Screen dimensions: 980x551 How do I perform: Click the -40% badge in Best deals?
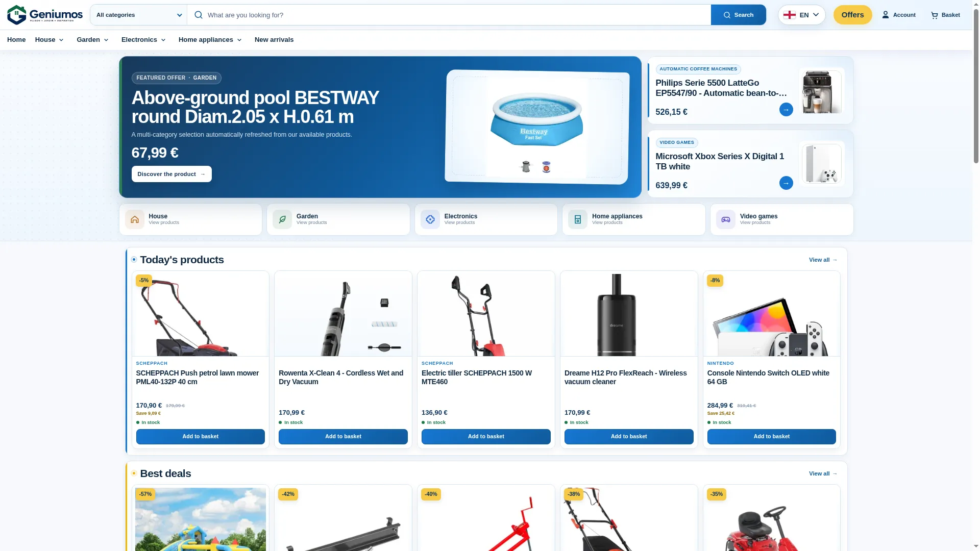coord(431,494)
